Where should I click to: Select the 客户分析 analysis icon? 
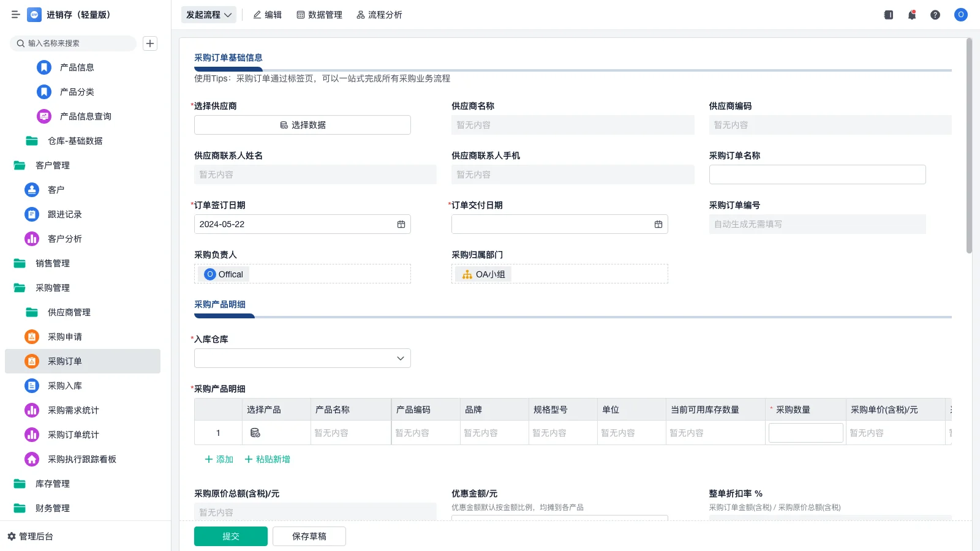click(x=32, y=239)
